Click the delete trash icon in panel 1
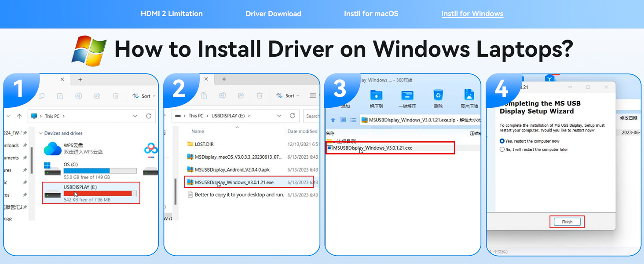 (x=116, y=96)
